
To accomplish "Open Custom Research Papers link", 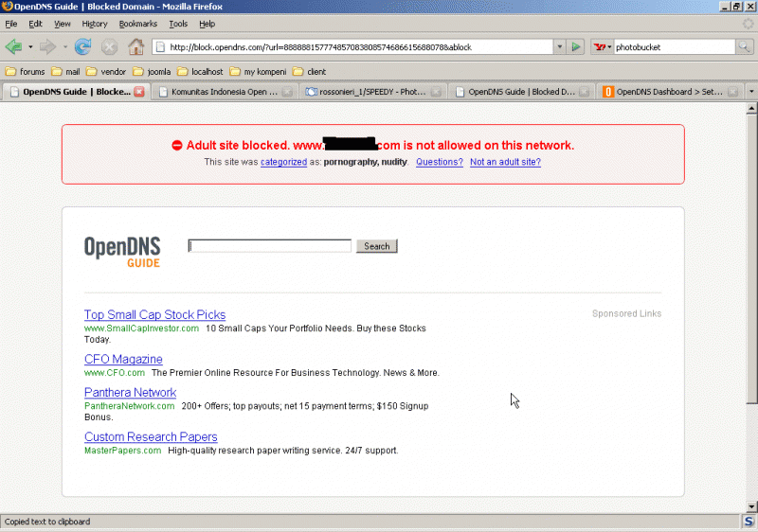I will pyautogui.click(x=151, y=437).
